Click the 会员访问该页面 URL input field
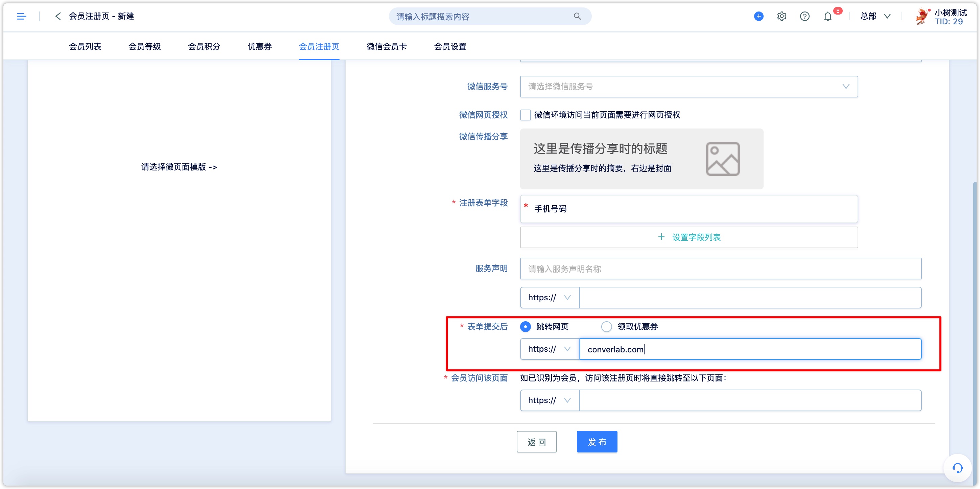980x489 pixels. pos(750,400)
